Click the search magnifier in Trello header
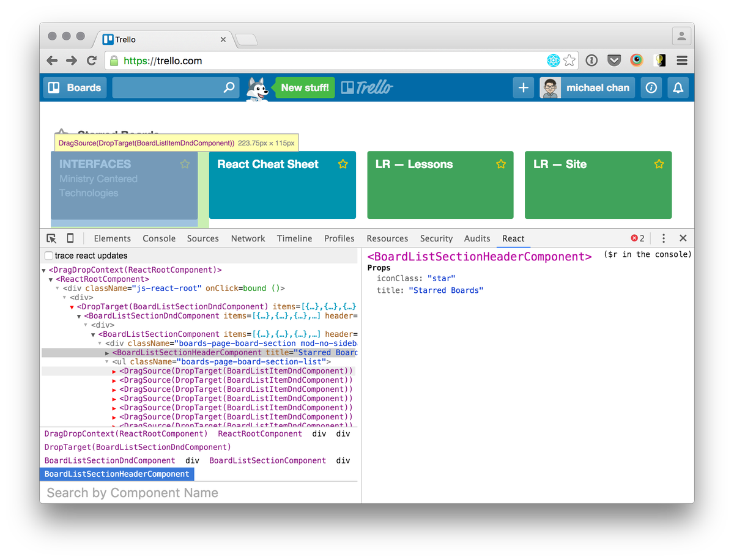 229,87
